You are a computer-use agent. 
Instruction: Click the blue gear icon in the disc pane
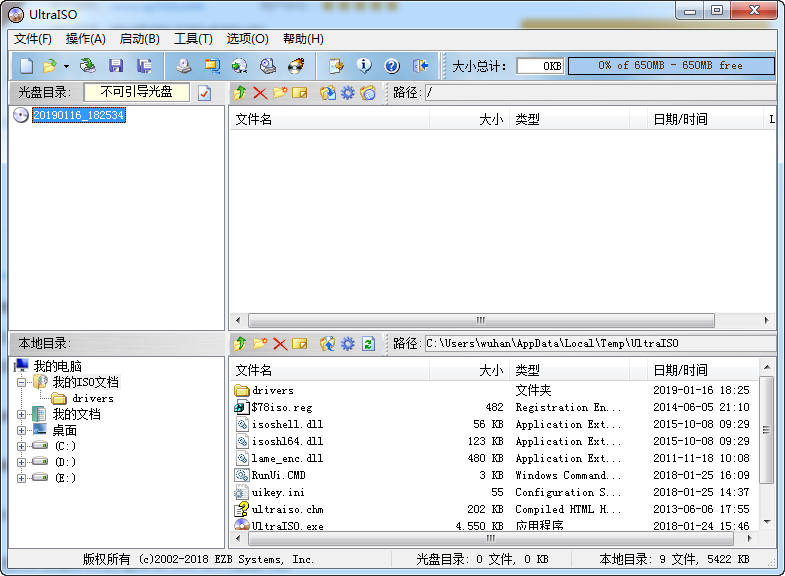click(x=348, y=93)
